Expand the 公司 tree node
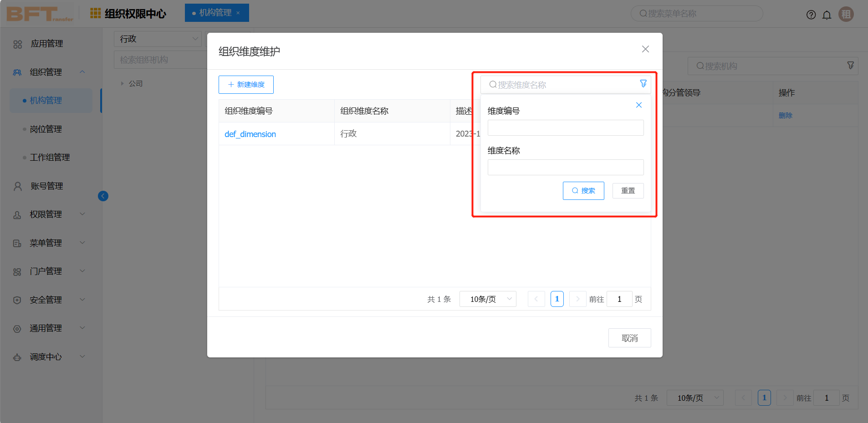Screen dimensions: 868x423 coord(122,83)
